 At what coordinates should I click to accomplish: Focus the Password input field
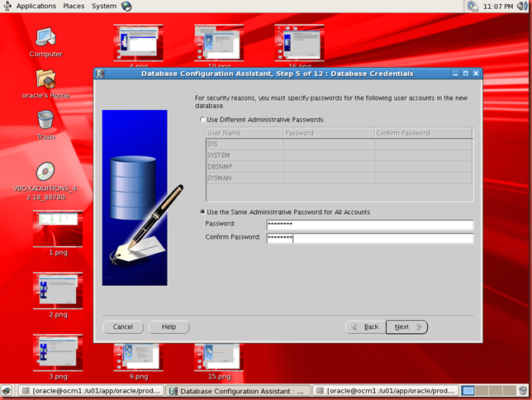[370, 224]
